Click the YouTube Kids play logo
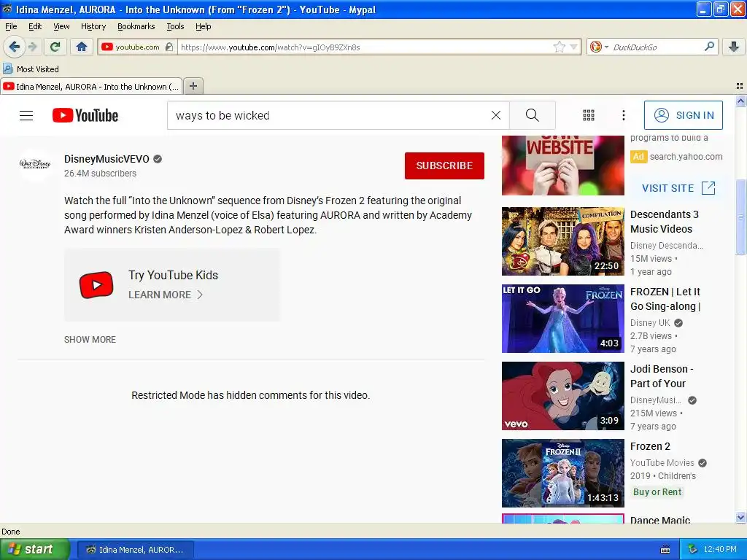 [96, 285]
